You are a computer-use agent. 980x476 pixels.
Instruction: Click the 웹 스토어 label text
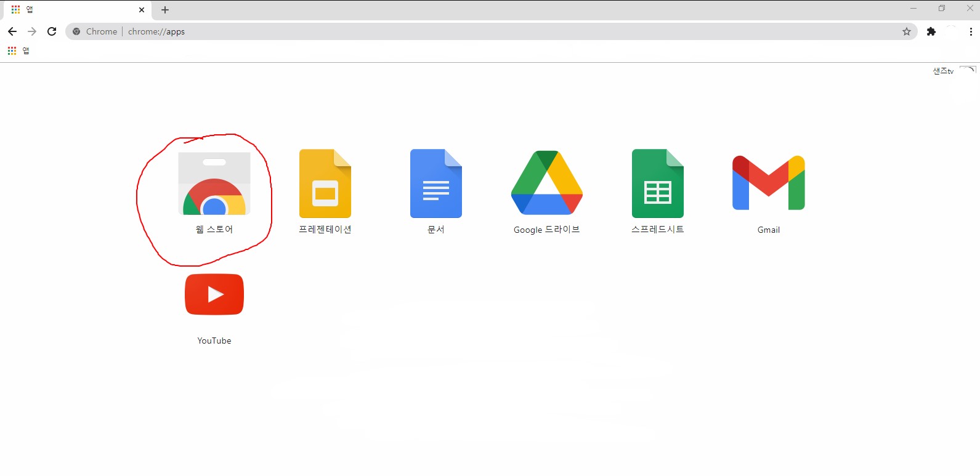click(x=214, y=229)
